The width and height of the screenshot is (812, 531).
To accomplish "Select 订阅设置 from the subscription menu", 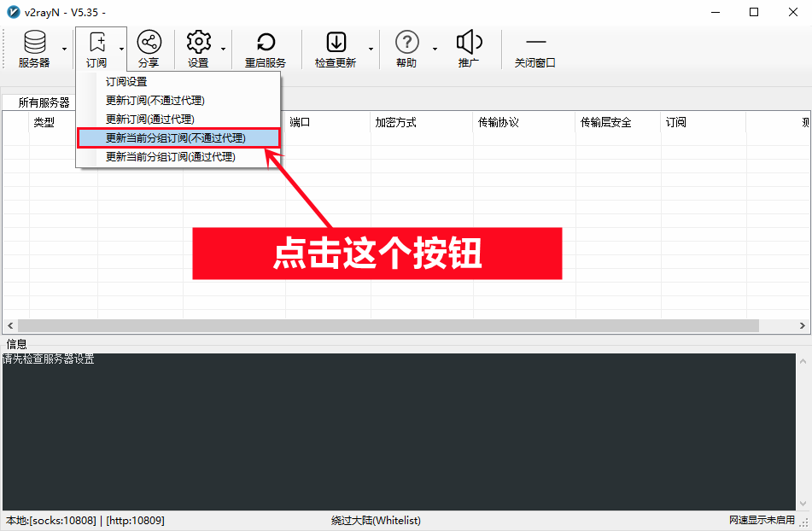I will click(x=126, y=82).
